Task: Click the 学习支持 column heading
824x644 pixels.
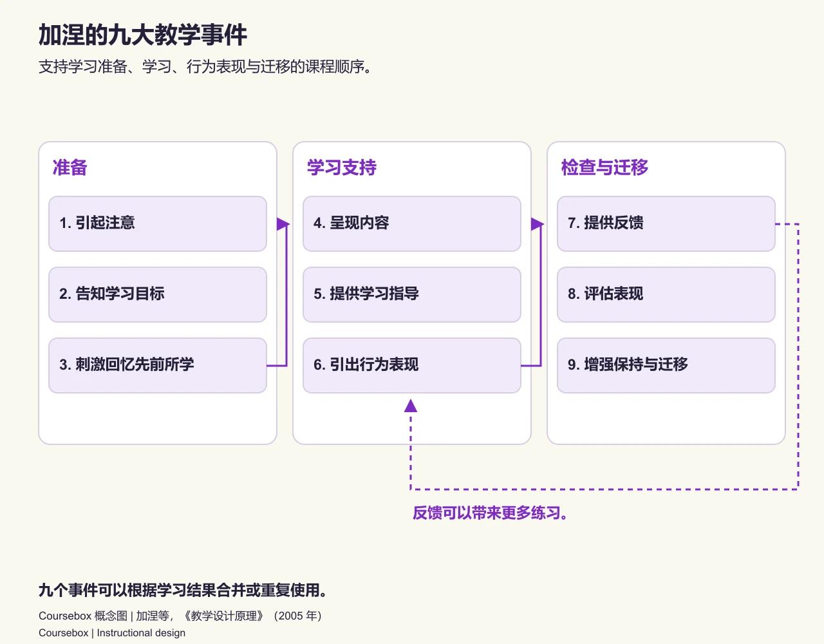Action: pos(342,167)
